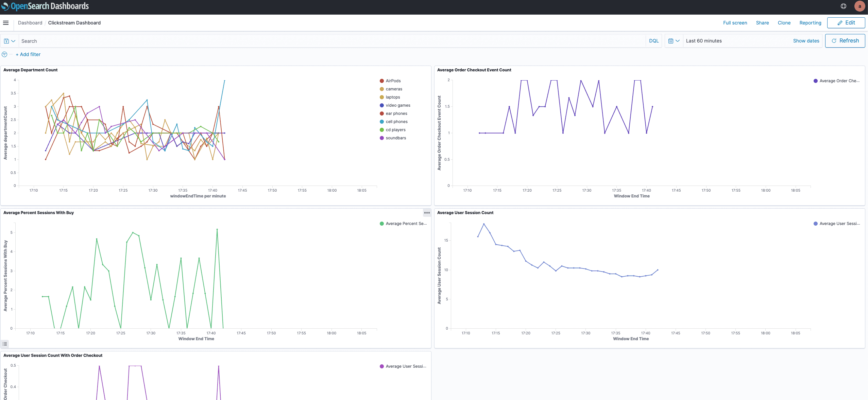The height and width of the screenshot is (400, 868).
Task: Refresh the dashboard data
Action: [845, 41]
